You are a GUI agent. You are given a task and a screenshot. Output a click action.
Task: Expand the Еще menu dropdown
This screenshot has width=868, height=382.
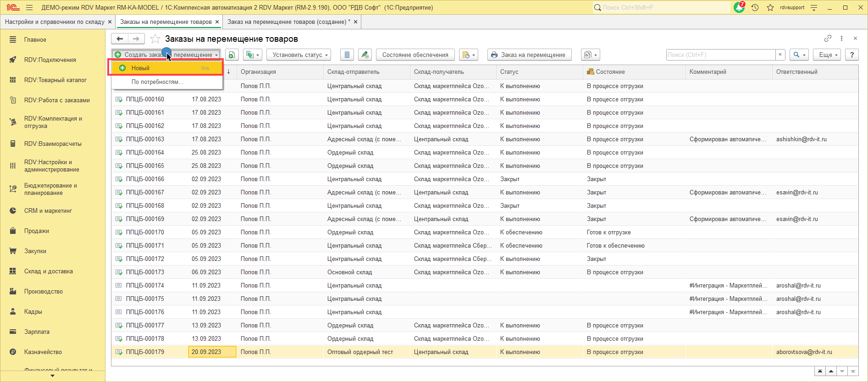828,55
